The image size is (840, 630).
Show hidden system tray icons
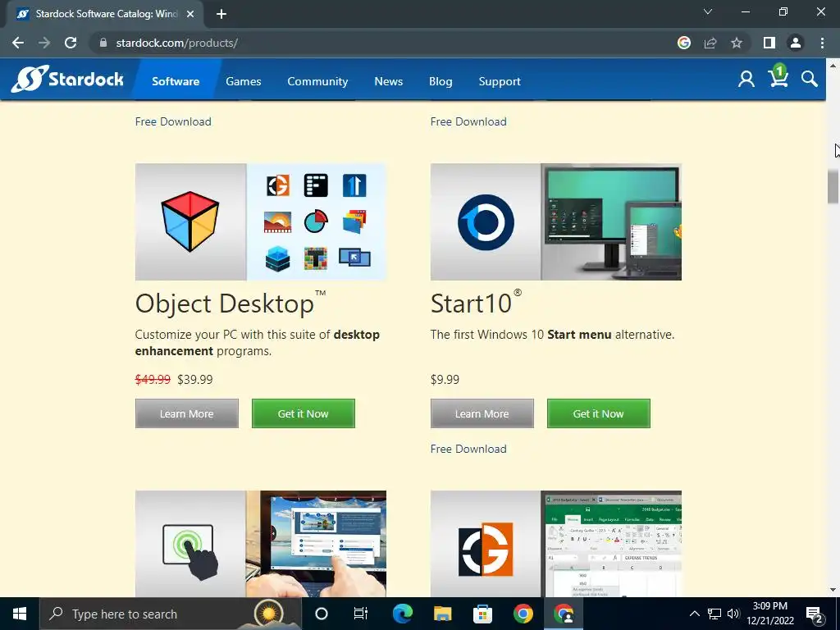[694, 614]
